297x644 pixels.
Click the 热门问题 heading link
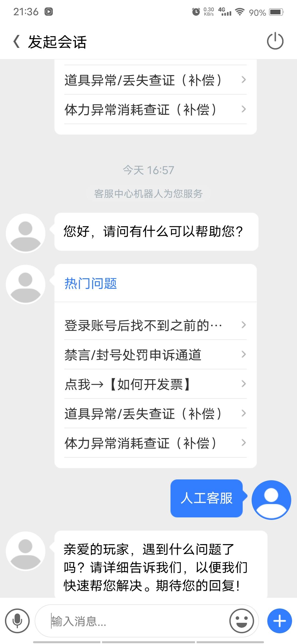(91, 283)
